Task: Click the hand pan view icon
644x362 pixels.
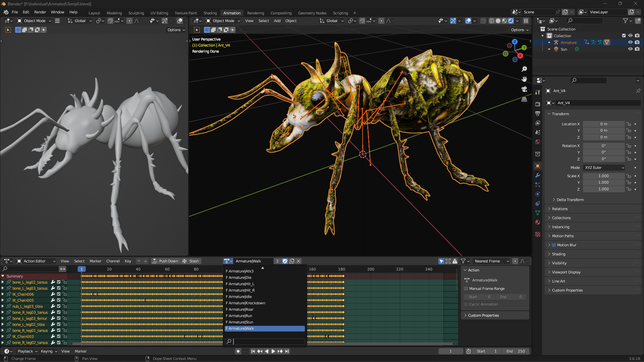Action: click(524, 79)
